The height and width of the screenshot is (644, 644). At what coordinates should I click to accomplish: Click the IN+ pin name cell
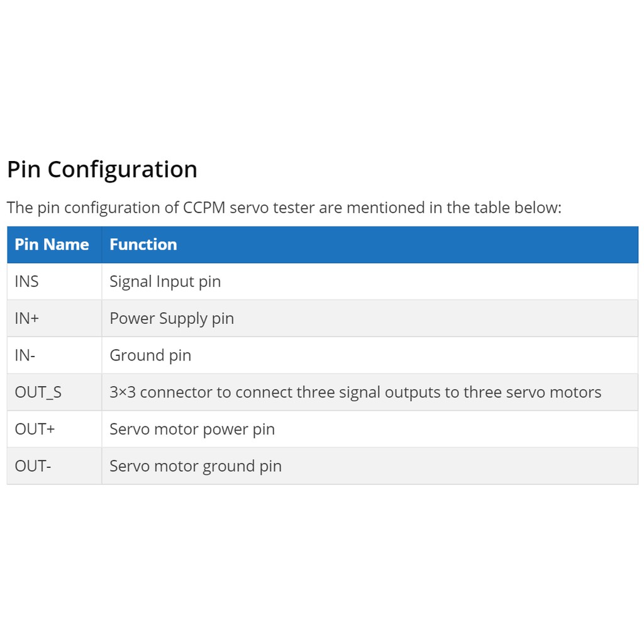(x=54, y=318)
